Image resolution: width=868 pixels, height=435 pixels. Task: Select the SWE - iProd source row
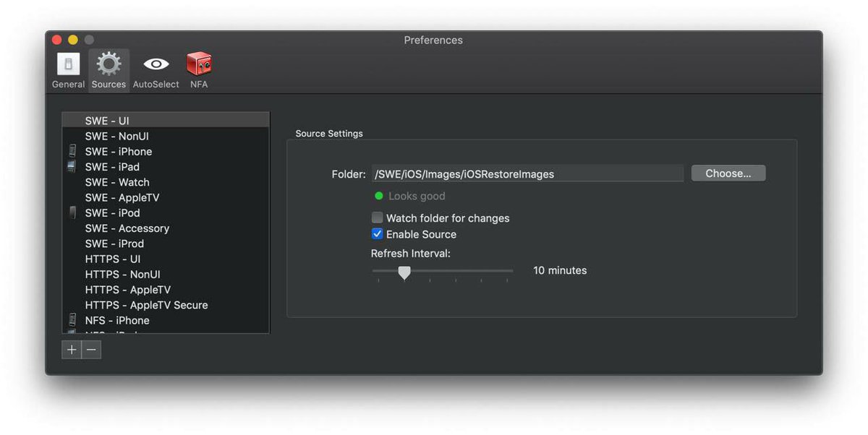pyautogui.click(x=166, y=244)
